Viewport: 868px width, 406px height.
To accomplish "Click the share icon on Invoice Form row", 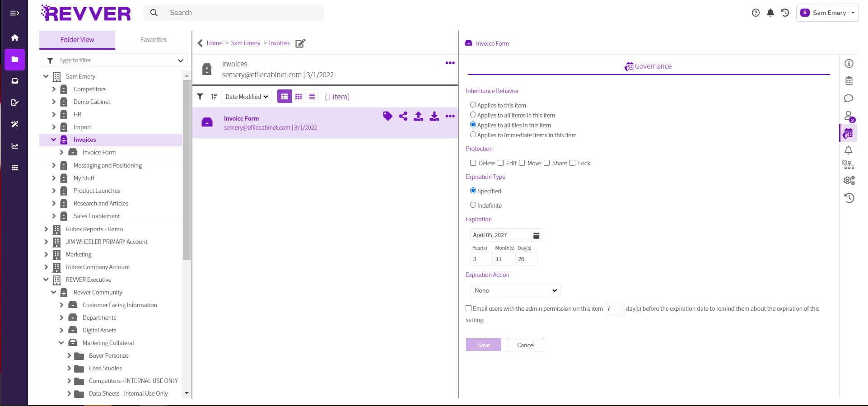I will [x=403, y=117].
